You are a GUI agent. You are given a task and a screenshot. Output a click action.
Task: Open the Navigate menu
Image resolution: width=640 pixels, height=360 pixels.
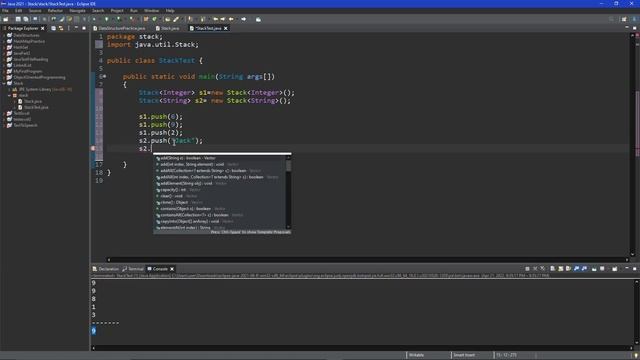click(78, 11)
